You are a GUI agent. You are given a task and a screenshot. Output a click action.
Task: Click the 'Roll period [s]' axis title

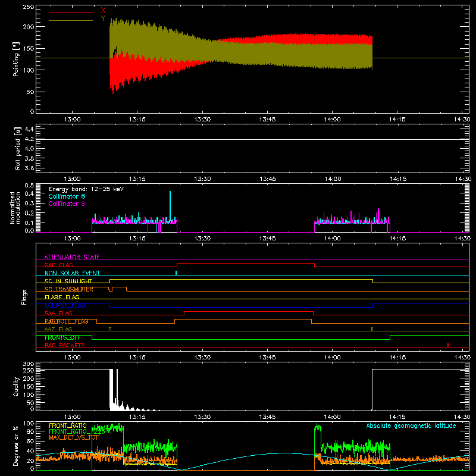pyautogui.click(x=17, y=148)
